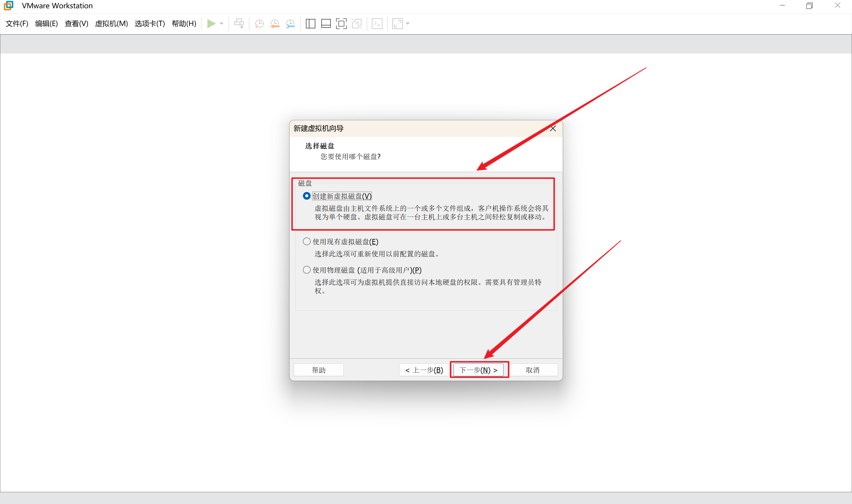Toggle the library sidebar panel icon
Image resolution: width=852 pixels, height=504 pixels.
point(310,23)
